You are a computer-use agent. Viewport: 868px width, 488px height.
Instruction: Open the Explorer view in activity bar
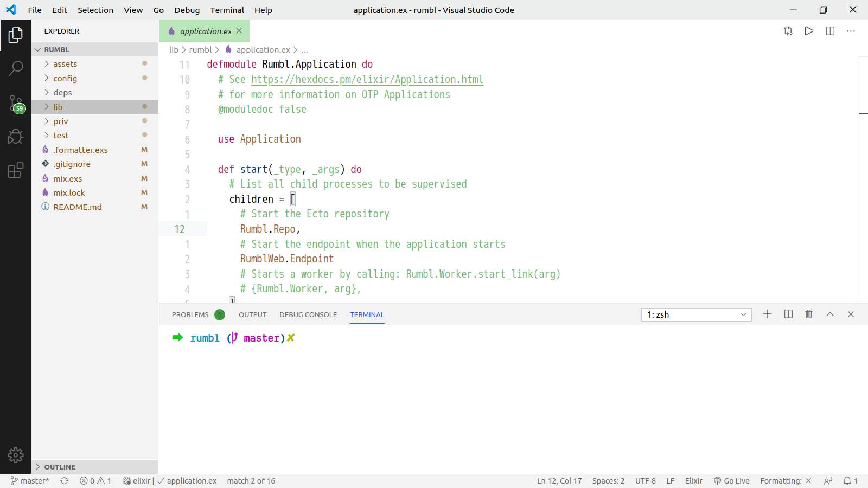pyautogui.click(x=15, y=35)
